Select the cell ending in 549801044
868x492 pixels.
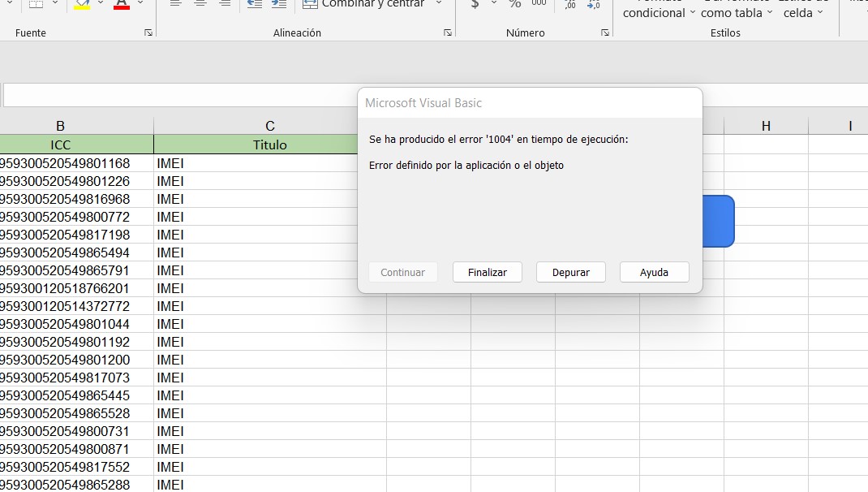76,324
